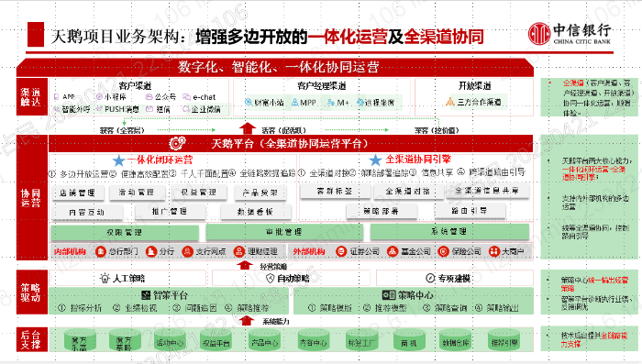Click the M+ icon
The width and height of the screenshot is (642, 364).
pos(331,103)
